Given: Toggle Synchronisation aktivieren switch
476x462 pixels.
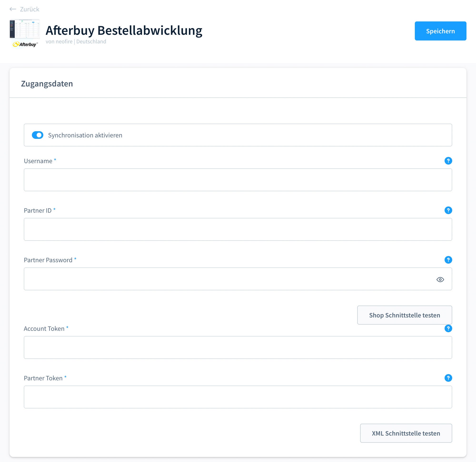Looking at the screenshot, I should coord(38,135).
